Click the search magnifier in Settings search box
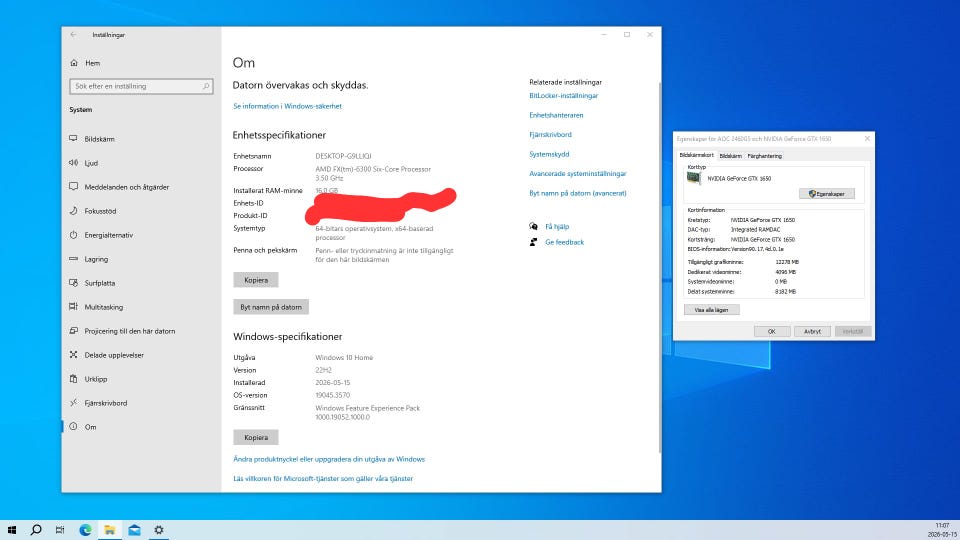Screen dimensions: 960x540 click(x=206, y=86)
